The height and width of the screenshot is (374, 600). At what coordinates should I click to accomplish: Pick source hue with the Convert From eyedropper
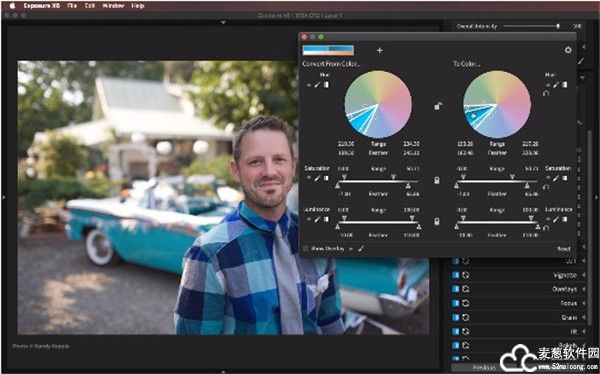click(317, 85)
